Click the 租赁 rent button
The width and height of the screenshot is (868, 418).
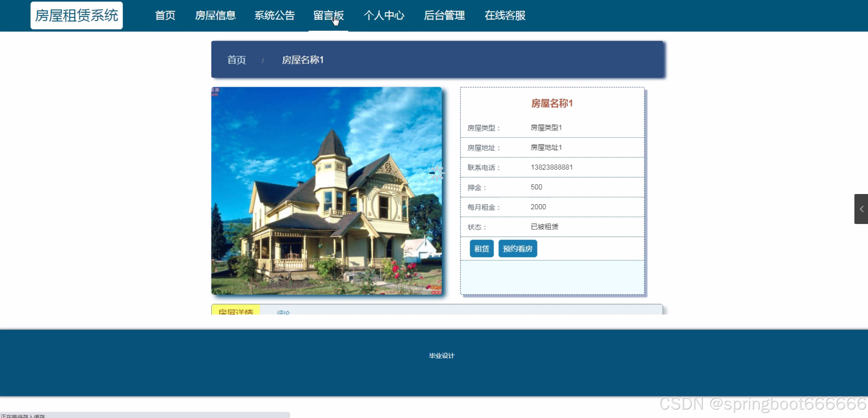481,248
